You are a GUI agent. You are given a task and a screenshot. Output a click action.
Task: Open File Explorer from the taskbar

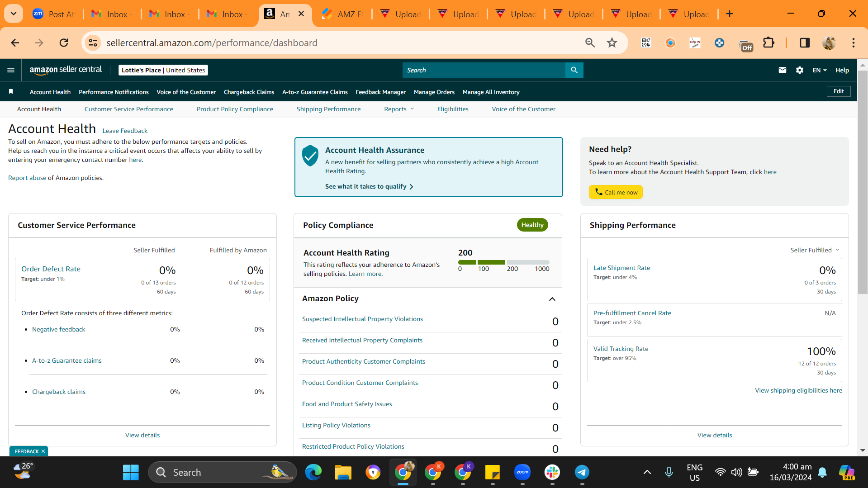coord(343,473)
